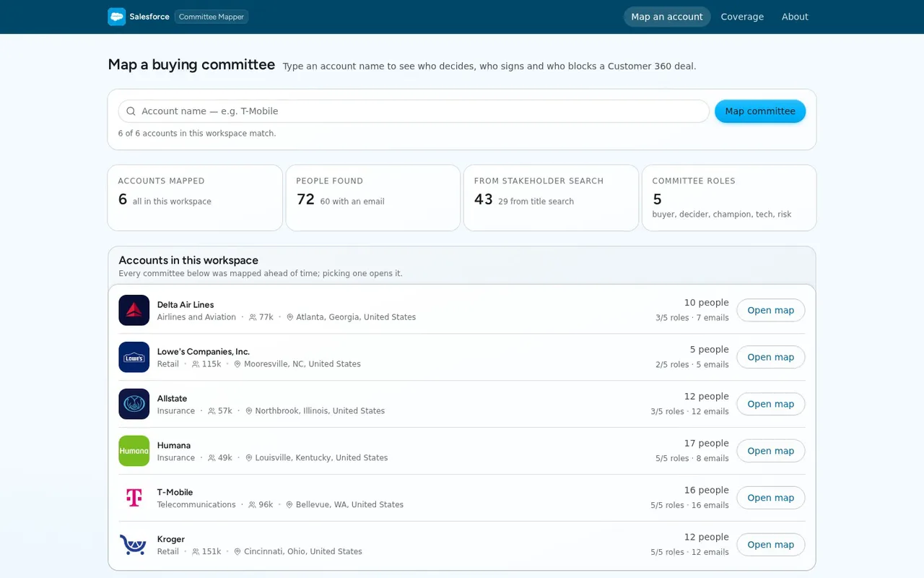This screenshot has height=578, width=924.
Task: Click the People Found stat card
Action: pyautogui.click(x=373, y=198)
